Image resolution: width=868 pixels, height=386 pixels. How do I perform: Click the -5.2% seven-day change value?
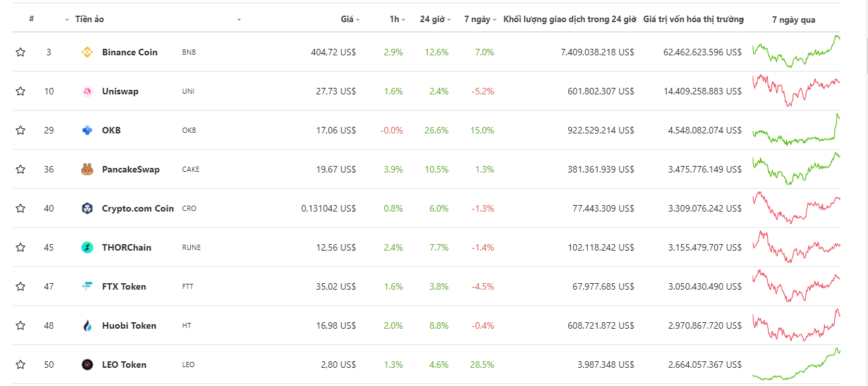point(483,91)
